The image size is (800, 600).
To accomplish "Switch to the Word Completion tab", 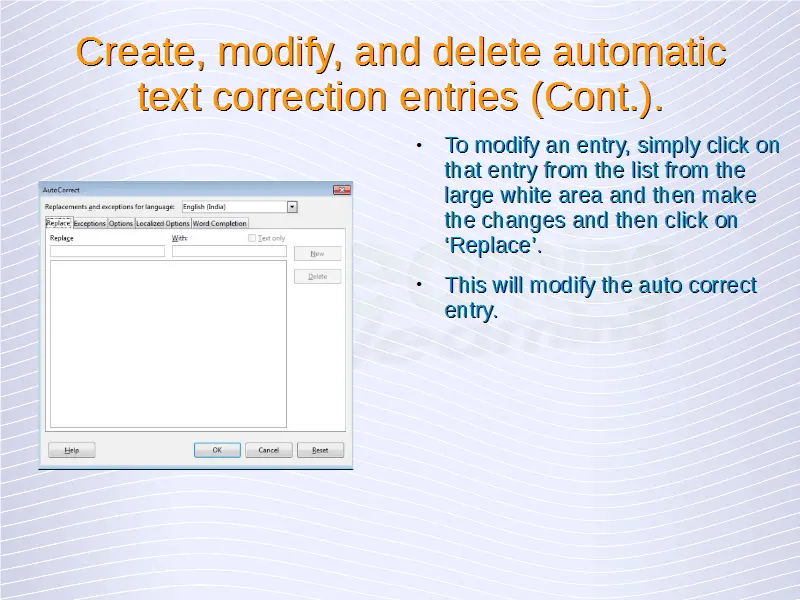I will coord(220,224).
